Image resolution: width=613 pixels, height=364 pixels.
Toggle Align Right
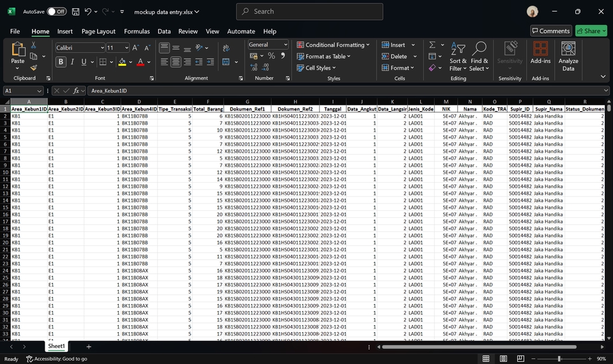tap(188, 62)
